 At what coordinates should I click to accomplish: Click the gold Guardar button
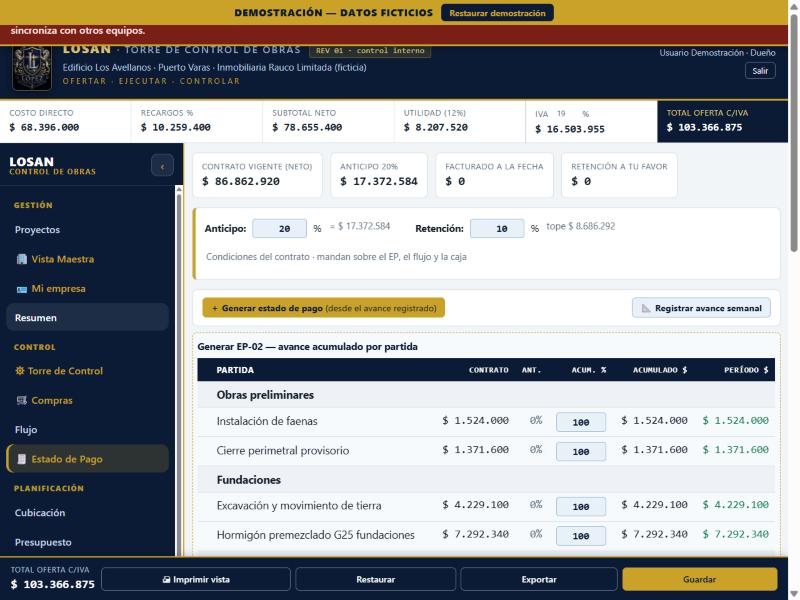pos(699,580)
